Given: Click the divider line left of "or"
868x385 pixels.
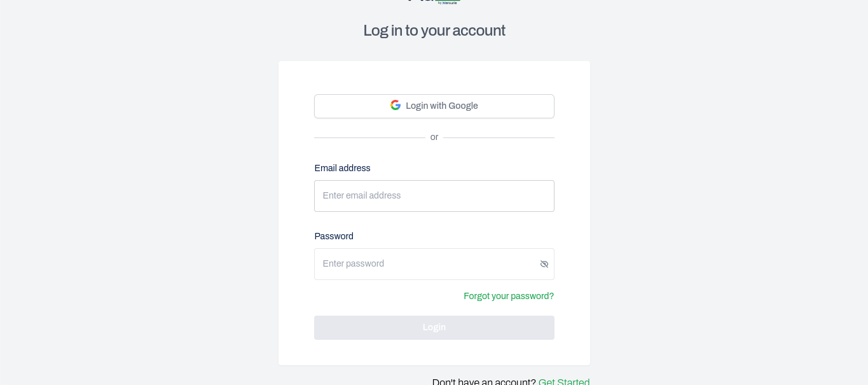Looking at the screenshot, I should click(x=369, y=137).
